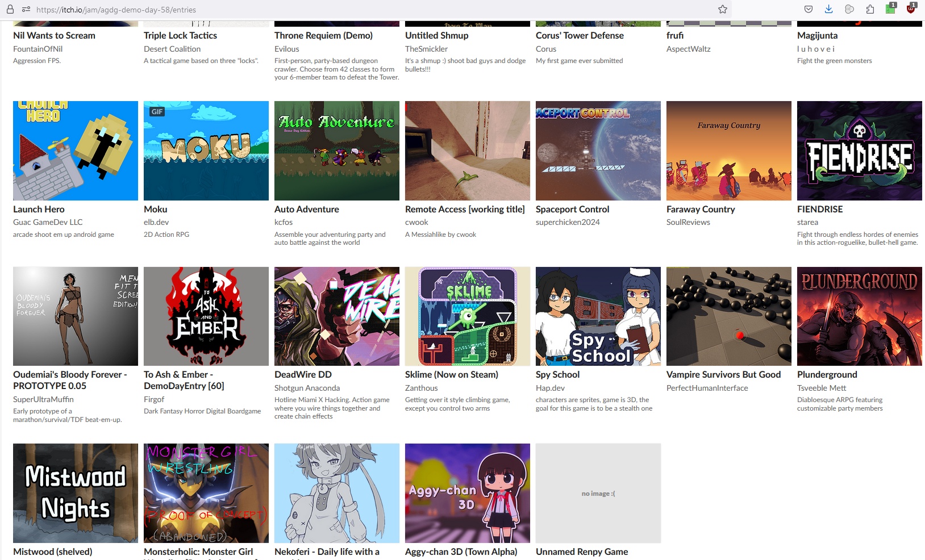The image size is (925, 560).
Task: Click the GIF badge on Moku thumbnail
Action: point(157,112)
